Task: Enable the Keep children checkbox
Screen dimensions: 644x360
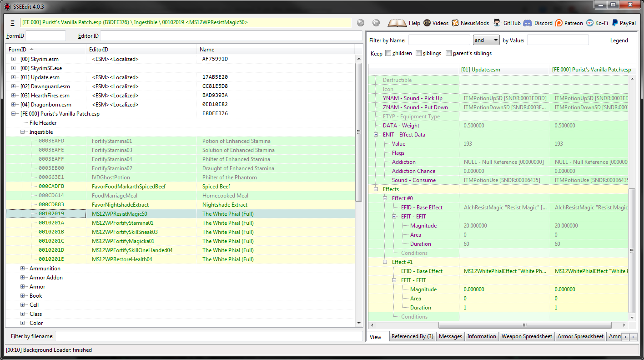Action: click(388, 53)
